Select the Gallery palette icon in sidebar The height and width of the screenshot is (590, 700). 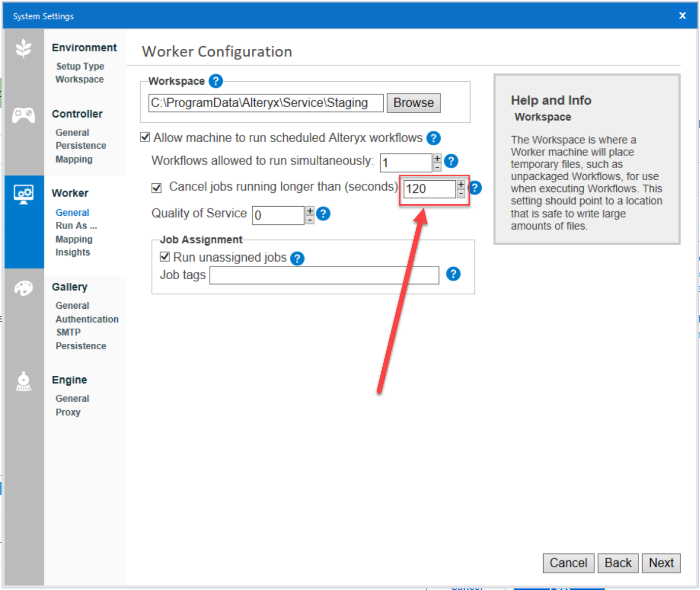point(23,288)
